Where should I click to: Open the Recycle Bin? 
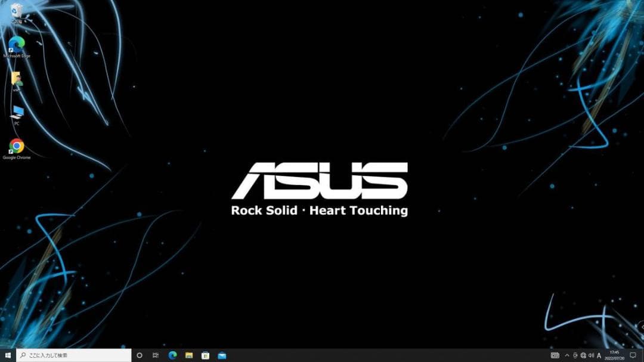[16, 12]
